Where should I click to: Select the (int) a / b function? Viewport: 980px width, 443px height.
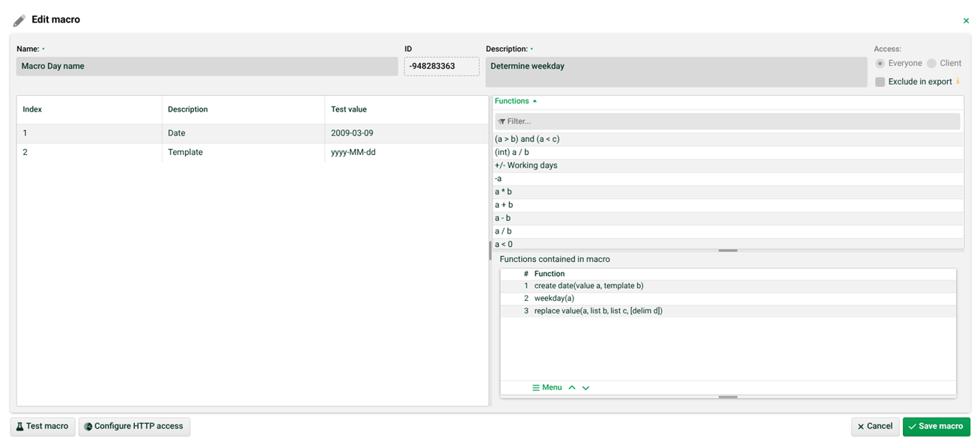[x=728, y=153]
